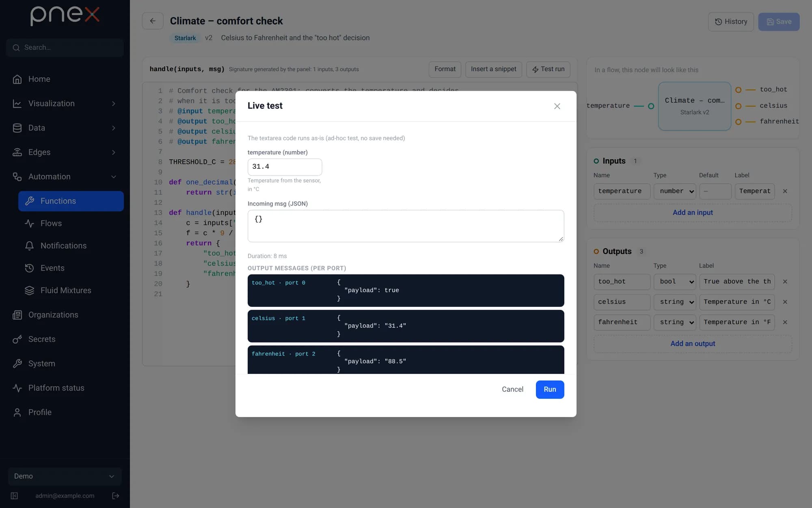812x508 pixels.
Task: Click the Fluid Mixtures layers icon
Action: click(29, 291)
